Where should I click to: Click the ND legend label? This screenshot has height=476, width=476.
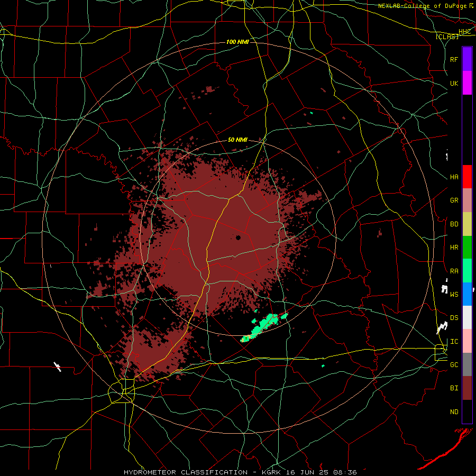(454, 412)
